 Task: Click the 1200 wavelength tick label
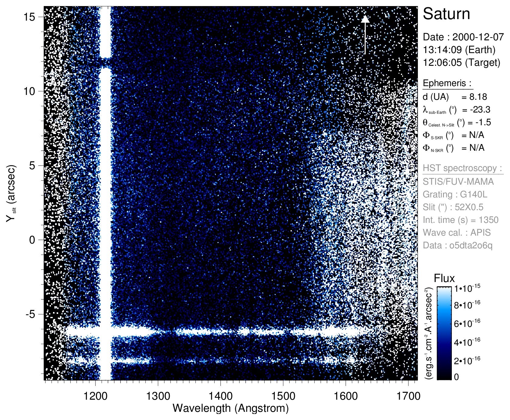coord(95,396)
